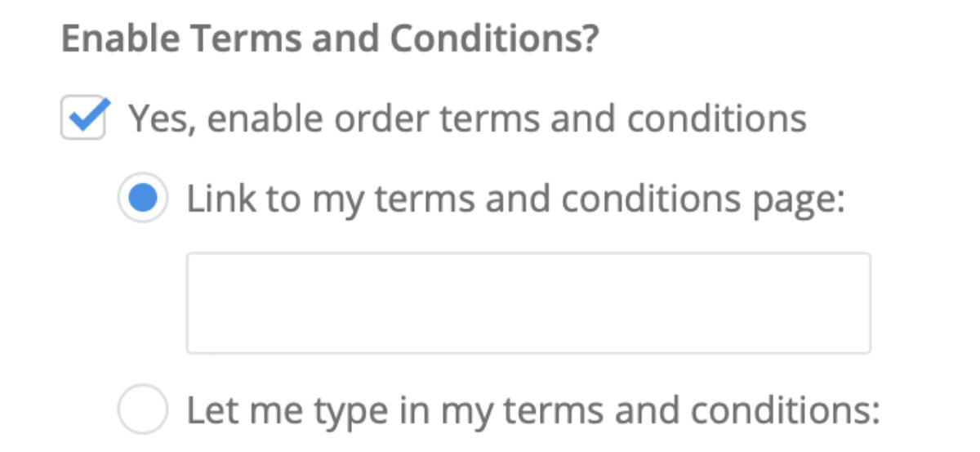Click the "Link to my terms and conditions page" label
Image resolution: width=980 pixels, height=452 pixels.
515,199
